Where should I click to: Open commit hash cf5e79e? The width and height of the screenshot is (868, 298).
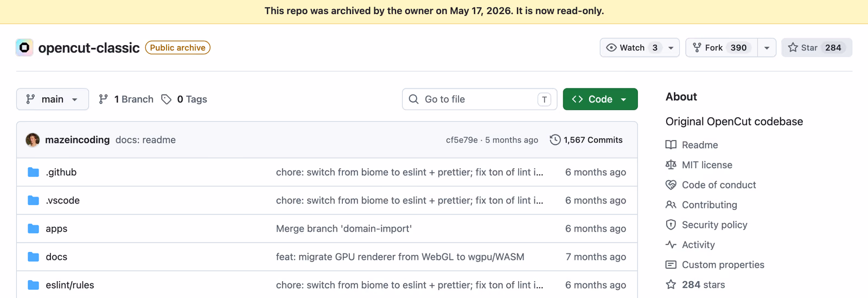click(x=462, y=140)
